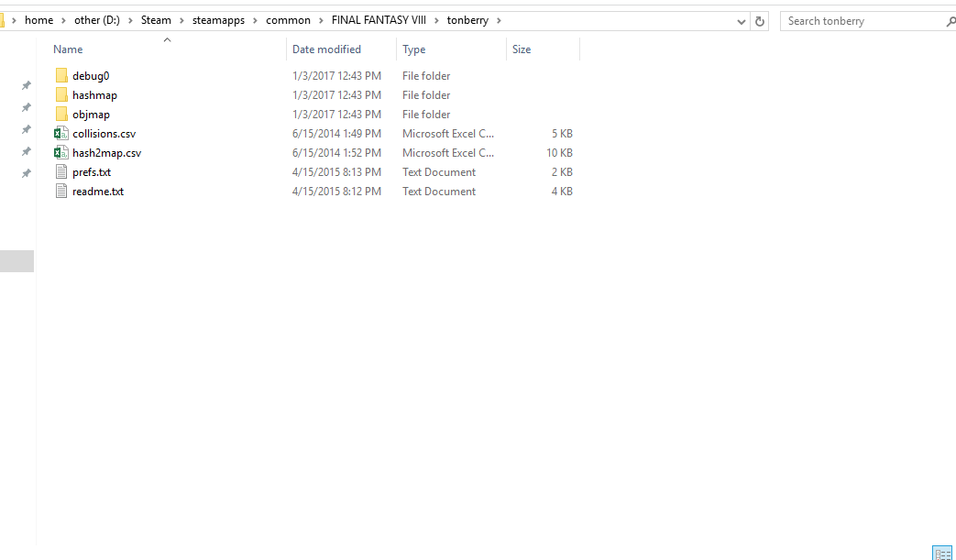The height and width of the screenshot is (560, 956).
Task: Sort files by Date modified column
Action: click(326, 49)
